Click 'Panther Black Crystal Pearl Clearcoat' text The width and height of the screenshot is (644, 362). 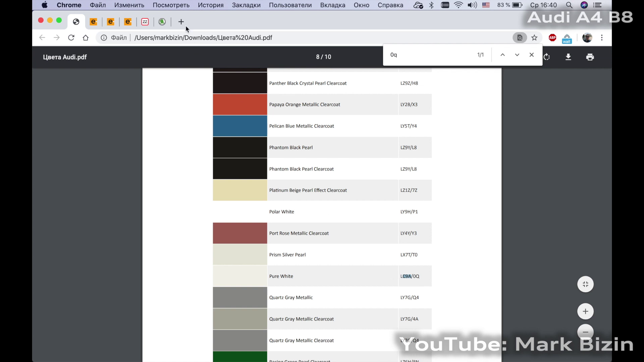point(308,83)
